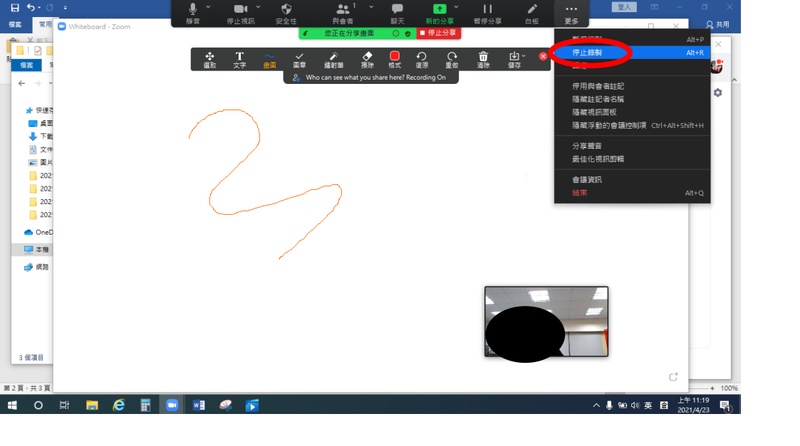
Task: Expand video options arrow beside camera
Action: point(258,8)
